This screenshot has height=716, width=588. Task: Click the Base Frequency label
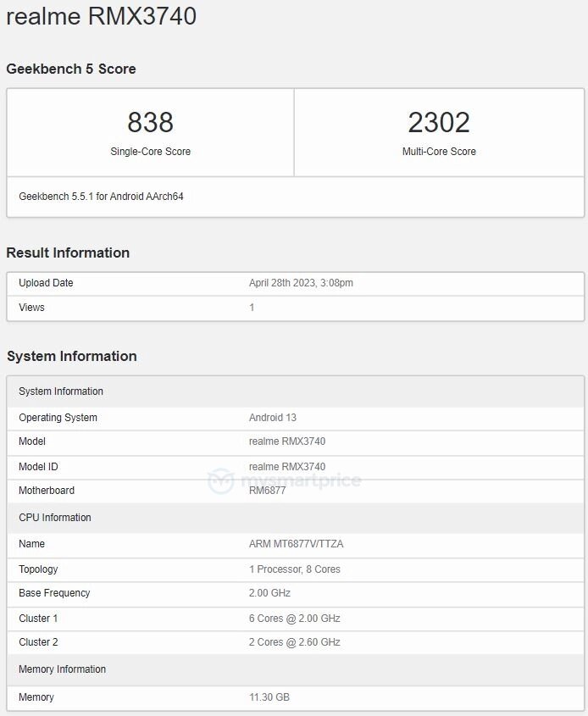(x=54, y=592)
